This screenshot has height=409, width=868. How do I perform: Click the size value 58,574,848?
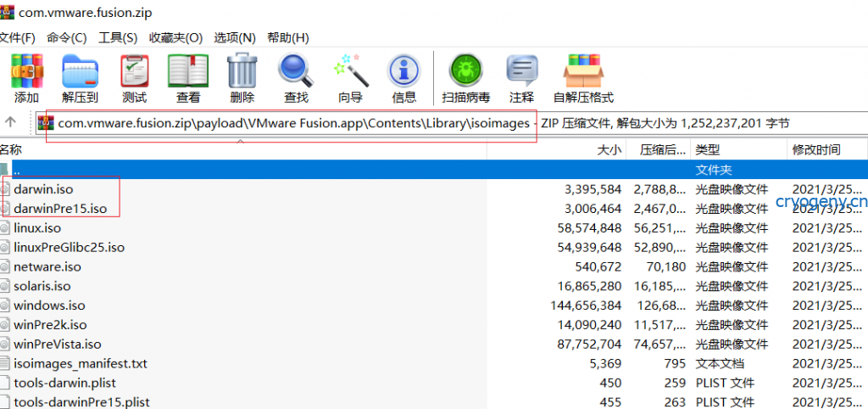590,228
